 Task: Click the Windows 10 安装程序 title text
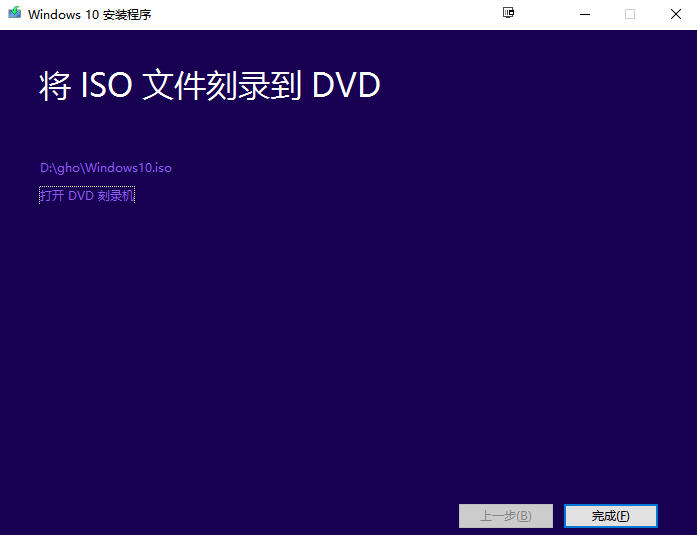point(89,15)
